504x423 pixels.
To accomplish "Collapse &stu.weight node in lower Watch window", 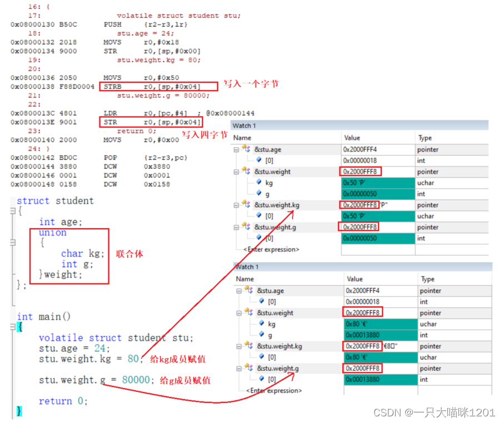I will coord(239,313).
